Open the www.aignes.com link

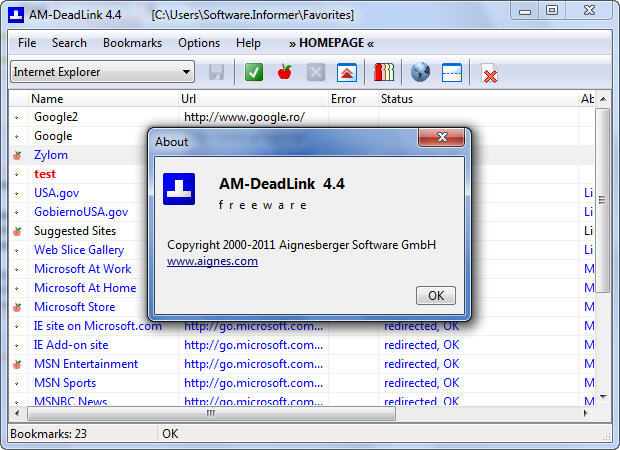(x=212, y=261)
